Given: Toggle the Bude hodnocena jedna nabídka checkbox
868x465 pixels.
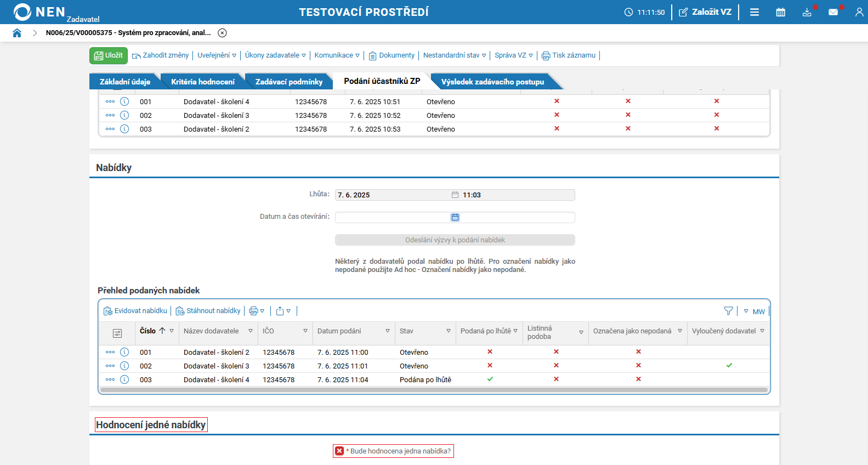Looking at the screenshot, I should click(x=339, y=451).
